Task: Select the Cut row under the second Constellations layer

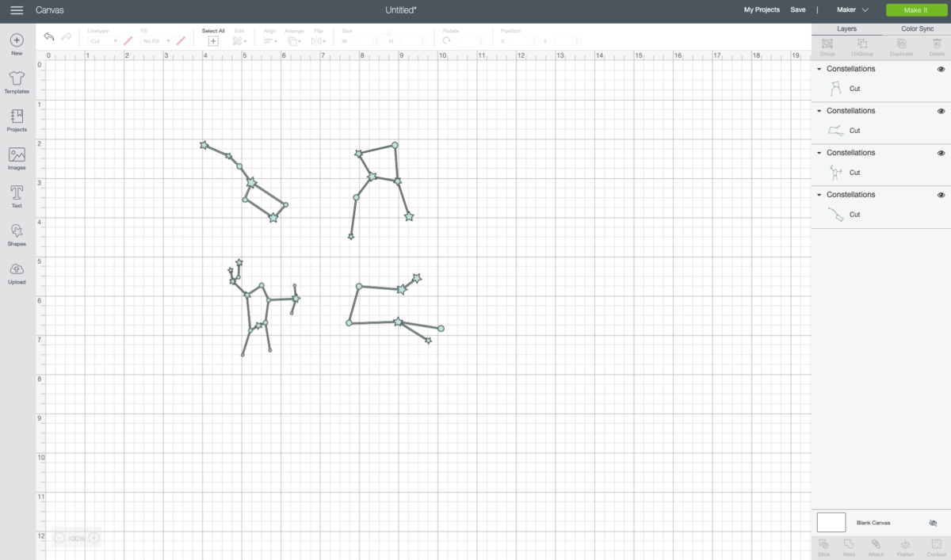Action: [881, 131]
